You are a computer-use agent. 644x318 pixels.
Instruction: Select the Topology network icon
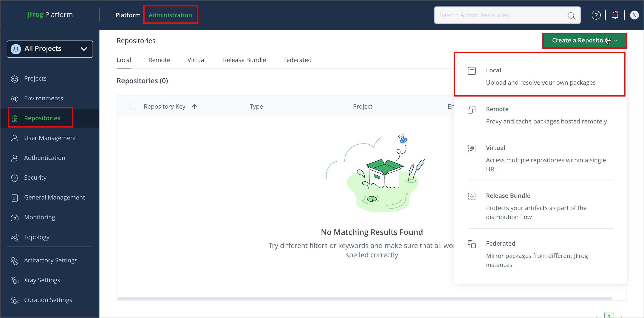click(x=15, y=237)
